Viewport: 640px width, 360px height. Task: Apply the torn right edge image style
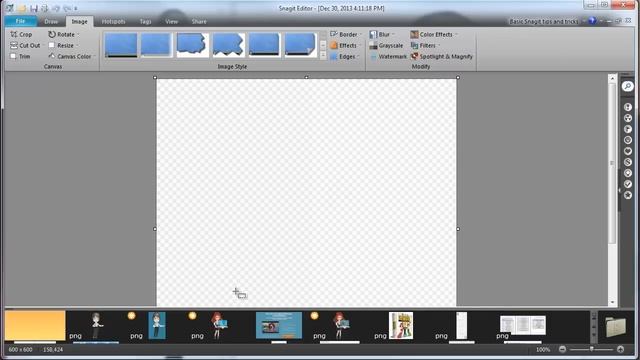coord(193,45)
